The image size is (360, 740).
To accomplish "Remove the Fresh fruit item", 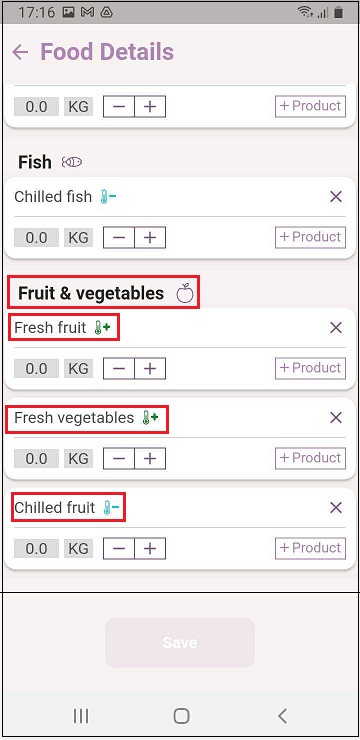I will (x=336, y=328).
